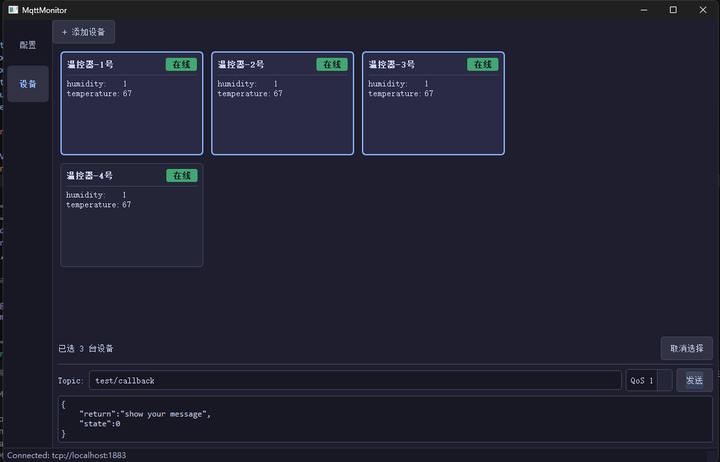Screen dimensions: 720x462
Task: Click 在线 badge on 温控器-4号
Action: click(x=182, y=175)
